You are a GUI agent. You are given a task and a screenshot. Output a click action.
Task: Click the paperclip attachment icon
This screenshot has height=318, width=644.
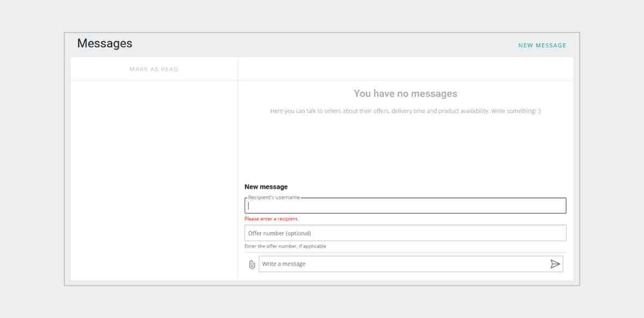(252, 264)
